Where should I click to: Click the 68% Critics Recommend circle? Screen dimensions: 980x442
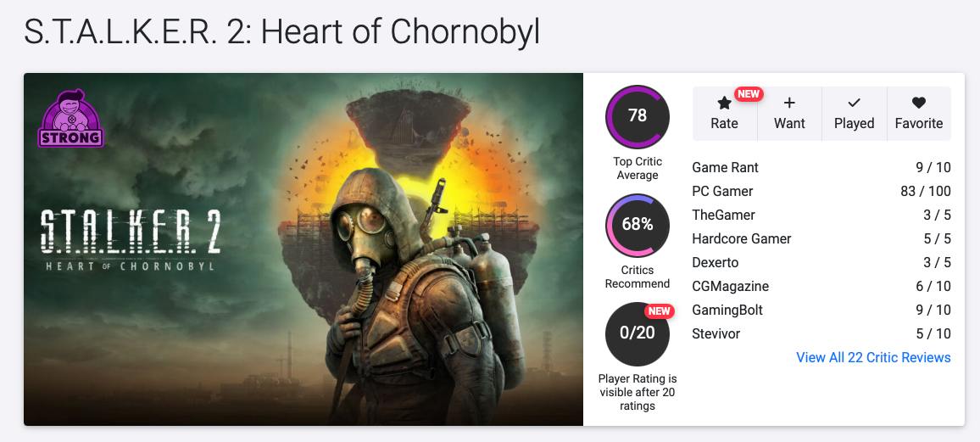point(638,226)
